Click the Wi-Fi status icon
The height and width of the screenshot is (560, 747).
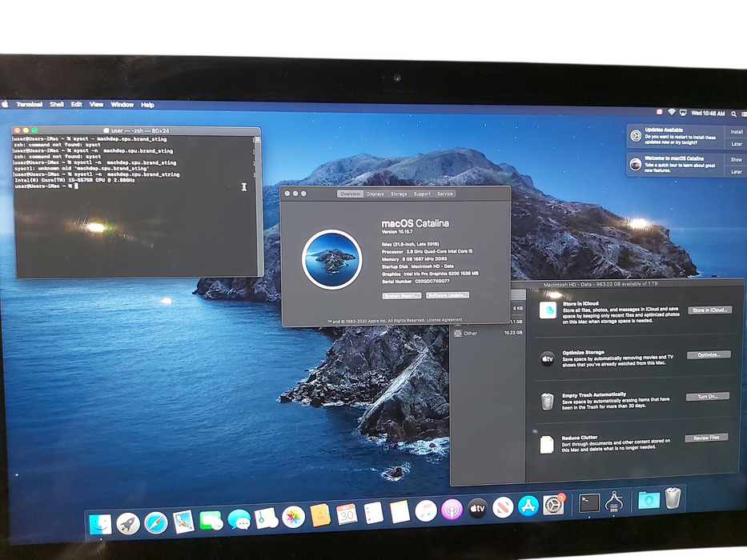tap(671, 112)
